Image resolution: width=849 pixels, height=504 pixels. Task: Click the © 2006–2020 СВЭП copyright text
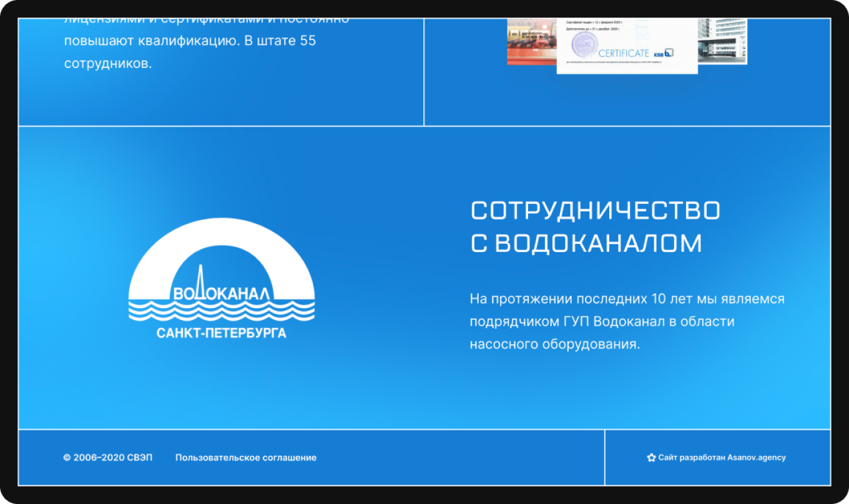(x=108, y=458)
